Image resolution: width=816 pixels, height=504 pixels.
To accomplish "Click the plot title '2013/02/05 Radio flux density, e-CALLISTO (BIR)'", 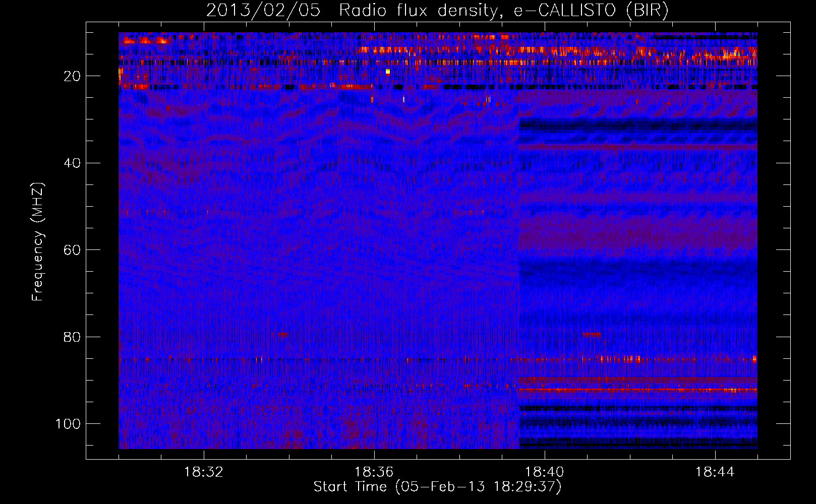I will pos(437,11).
